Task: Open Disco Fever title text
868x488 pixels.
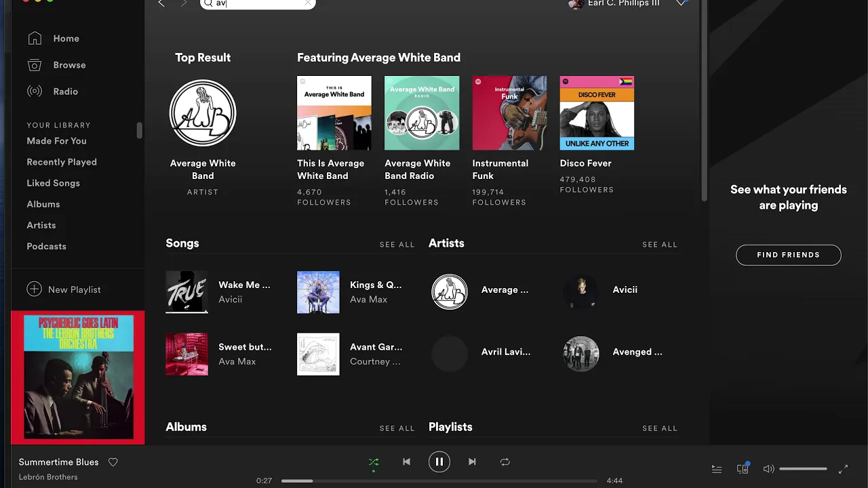Action: point(586,163)
